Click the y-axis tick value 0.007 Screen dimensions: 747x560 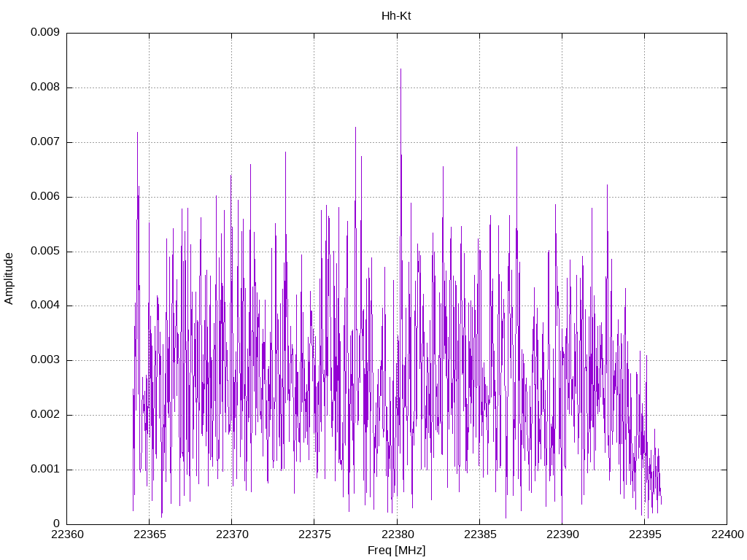point(45,142)
